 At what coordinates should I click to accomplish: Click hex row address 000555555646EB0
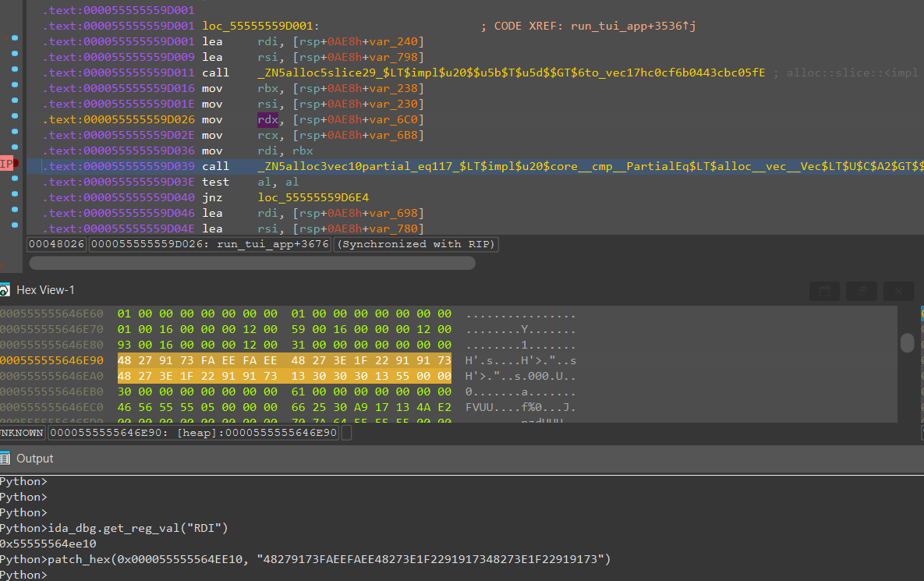(52, 391)
